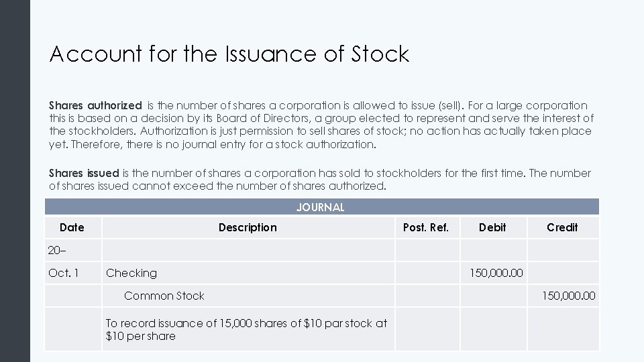
Task: Select the Common Stock account entry
Action: (164, 296)
